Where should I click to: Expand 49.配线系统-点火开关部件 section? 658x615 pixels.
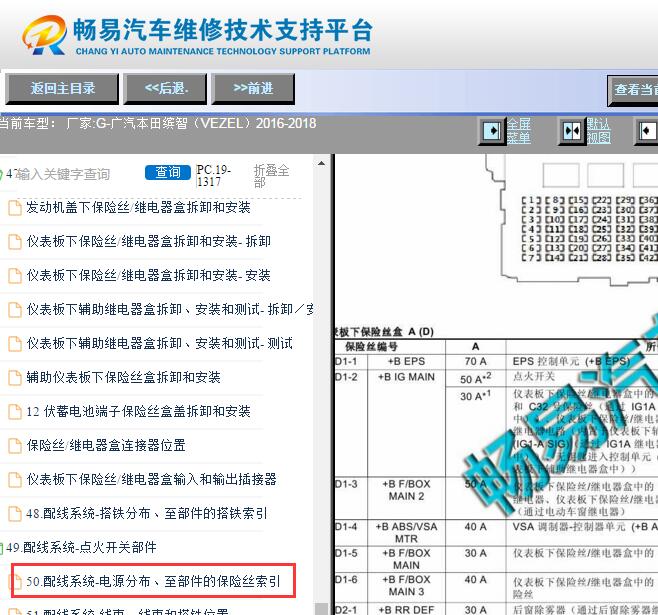pos(81,547)
